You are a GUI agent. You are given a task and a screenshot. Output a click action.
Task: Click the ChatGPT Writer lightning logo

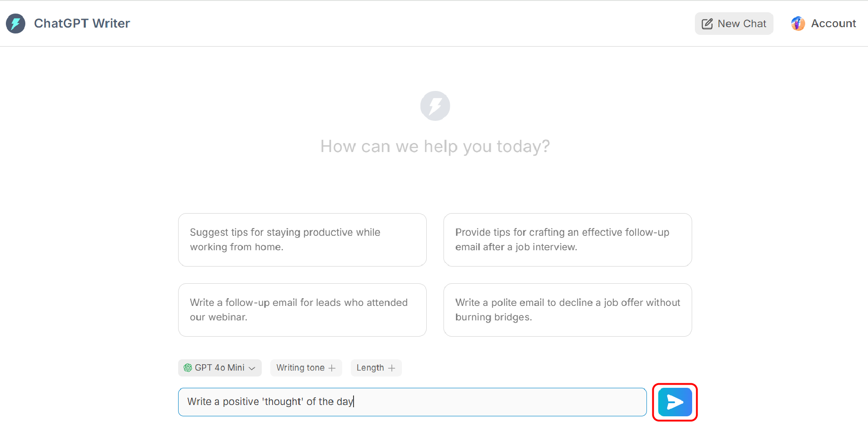15,24
